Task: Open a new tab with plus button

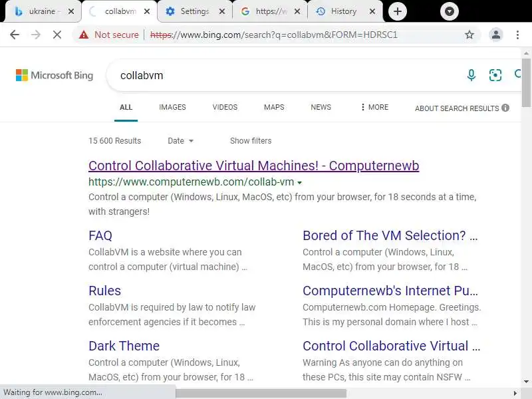Action: tap(397, 11)
